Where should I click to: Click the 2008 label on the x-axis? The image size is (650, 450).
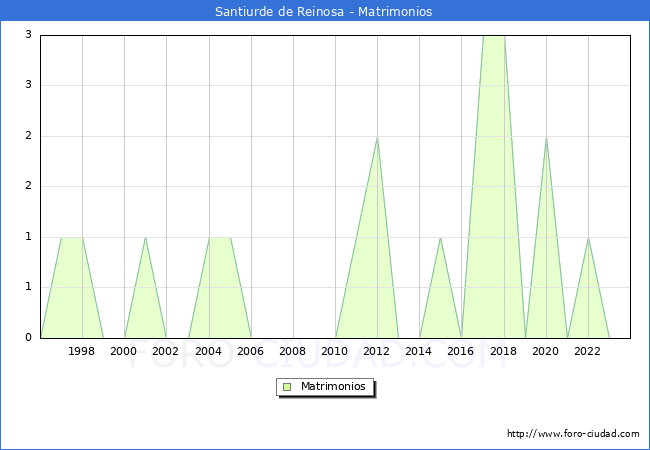(x=293, y=351)
